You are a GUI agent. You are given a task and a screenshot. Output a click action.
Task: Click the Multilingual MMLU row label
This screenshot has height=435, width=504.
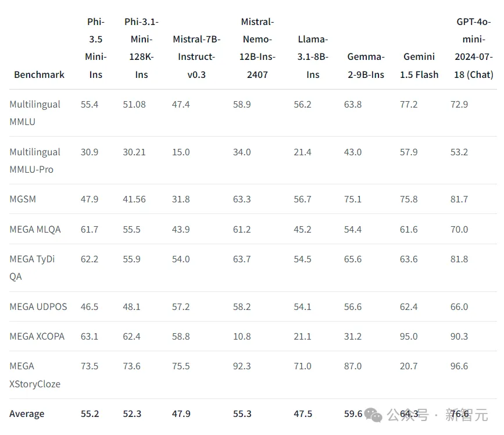point(35,113)
